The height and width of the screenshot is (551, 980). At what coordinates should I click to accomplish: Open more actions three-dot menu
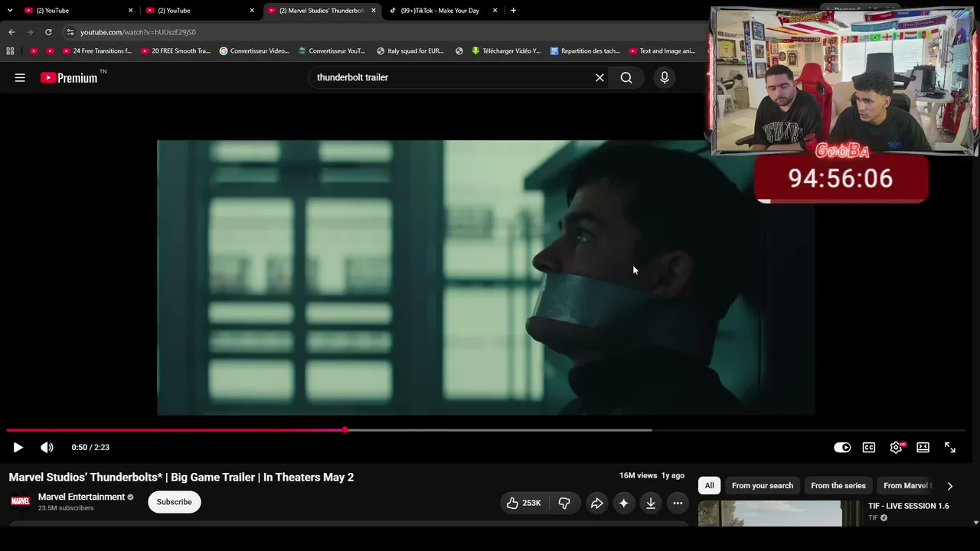click(x=678, y=503)
